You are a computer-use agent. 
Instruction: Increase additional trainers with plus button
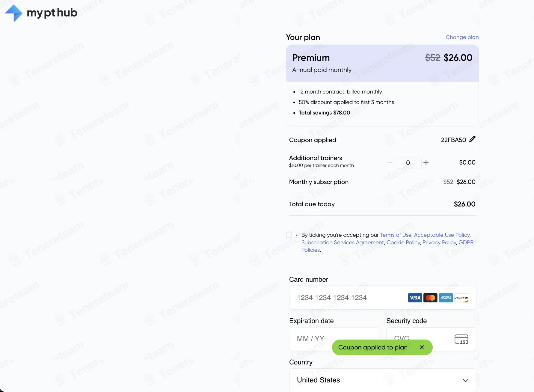pos(426,162)
